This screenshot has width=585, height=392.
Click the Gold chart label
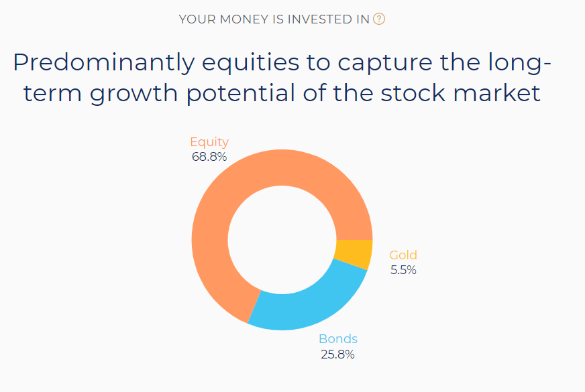click(x=403, y=255)
